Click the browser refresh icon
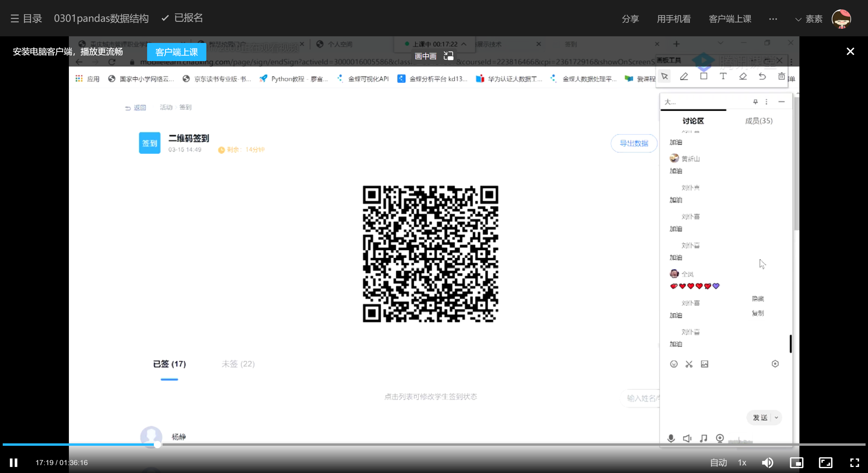This screenshot has height=473, width=868. coord(112,62)
